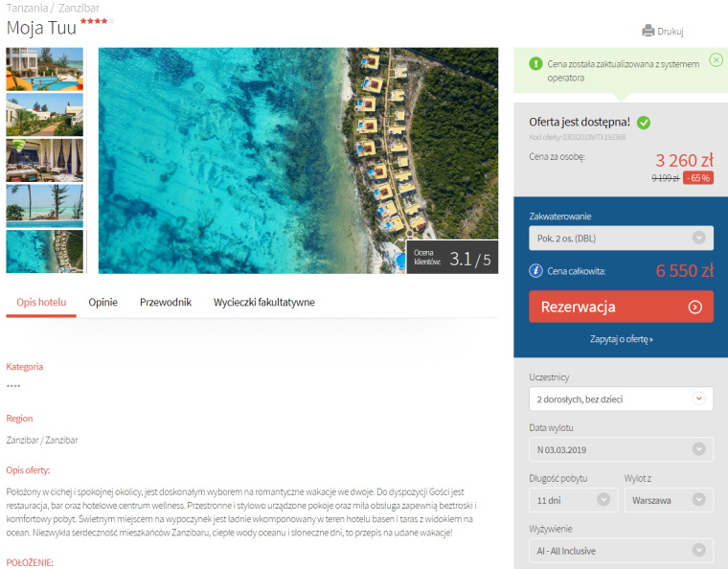This screenshot has height=569, width=728.
Task: Choose departure city in Warszawa dropdown
Action: [x=669, y=500]
